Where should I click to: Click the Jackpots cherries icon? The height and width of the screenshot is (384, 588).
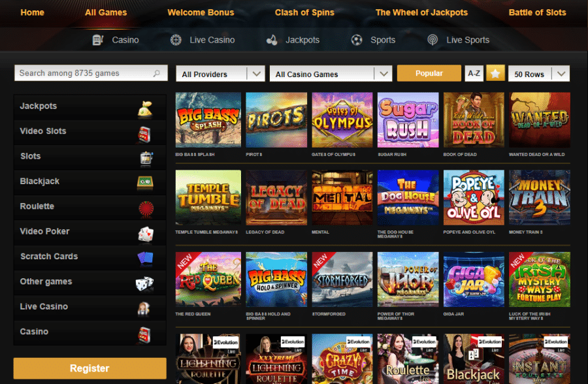pyautogui.click(x=272, y=40)
